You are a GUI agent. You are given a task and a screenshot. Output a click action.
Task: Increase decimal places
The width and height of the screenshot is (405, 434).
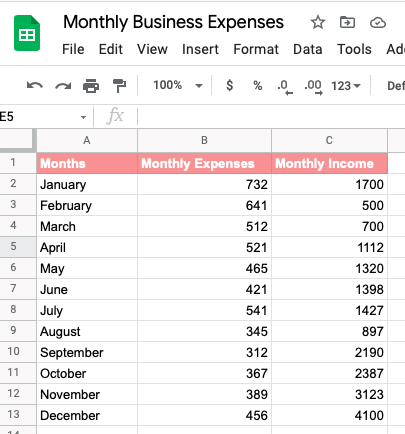click(314, 87)
